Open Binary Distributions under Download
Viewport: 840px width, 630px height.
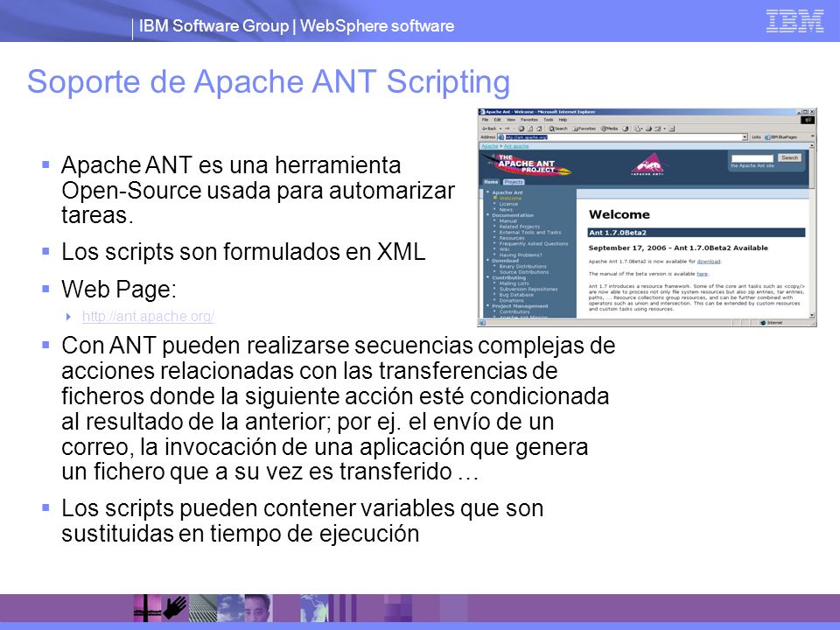point(523,266)
